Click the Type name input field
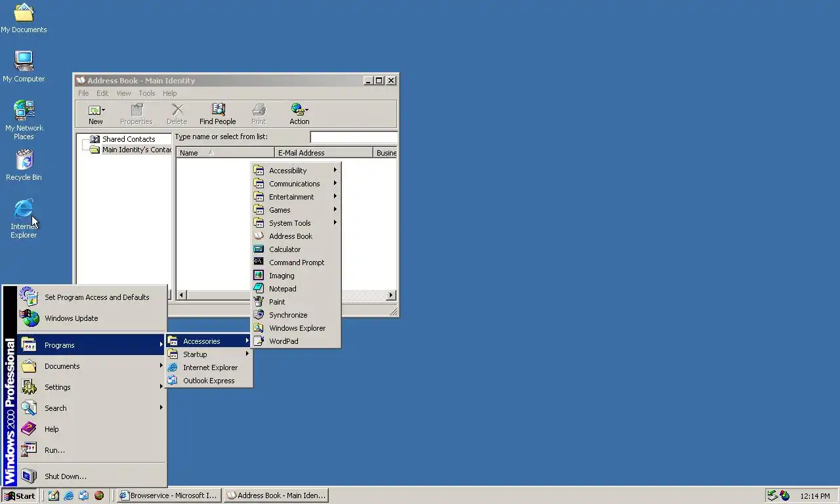This screenshot has width=840, height=504. coord(353,137)
